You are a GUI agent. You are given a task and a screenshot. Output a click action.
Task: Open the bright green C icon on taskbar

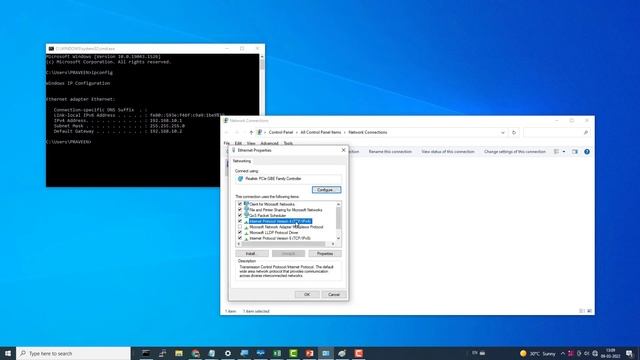click(x=293, y=353)
